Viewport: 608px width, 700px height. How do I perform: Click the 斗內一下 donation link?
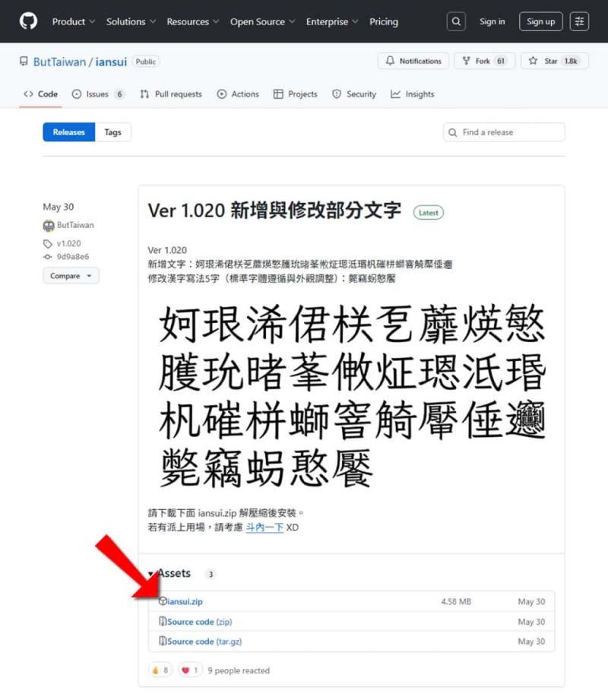(x=264, y=527)
